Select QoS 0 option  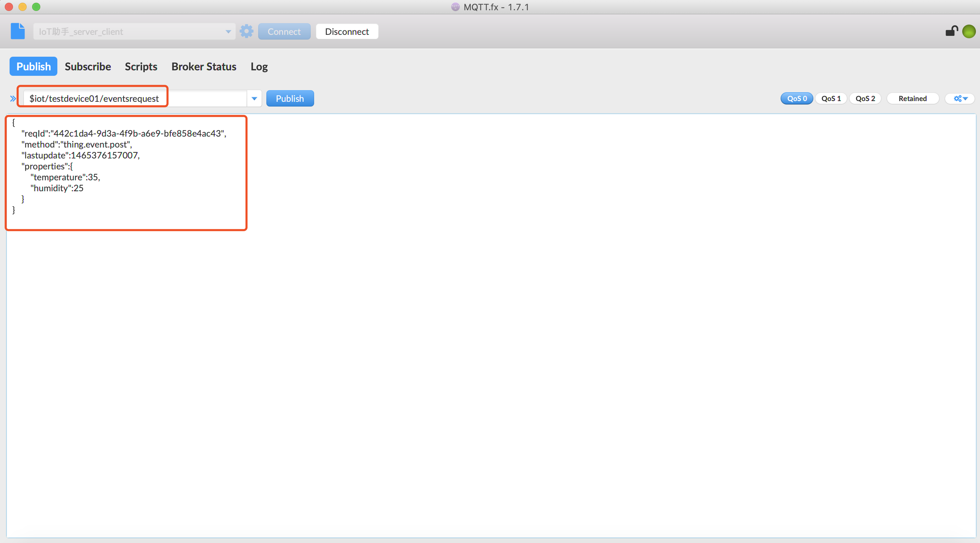(x=797, y=99)
